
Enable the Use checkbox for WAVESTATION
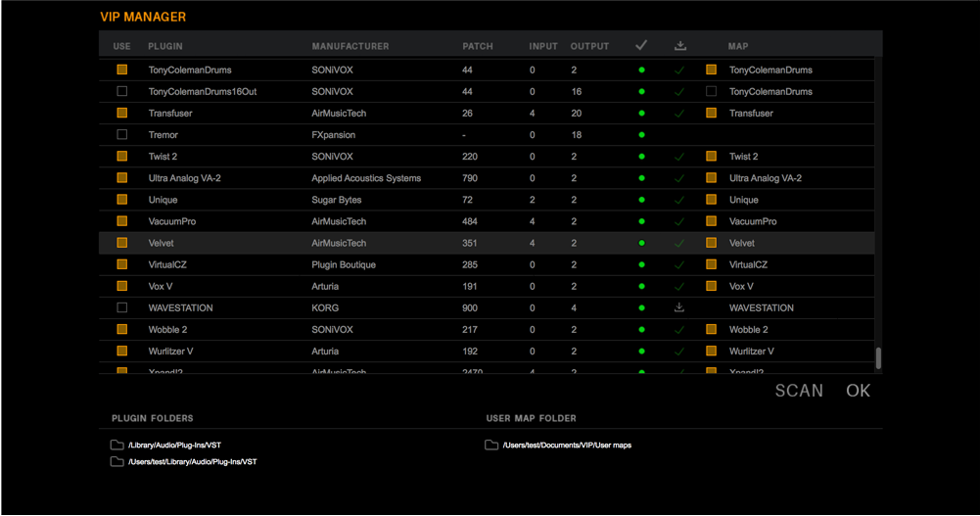click(121, 307)
